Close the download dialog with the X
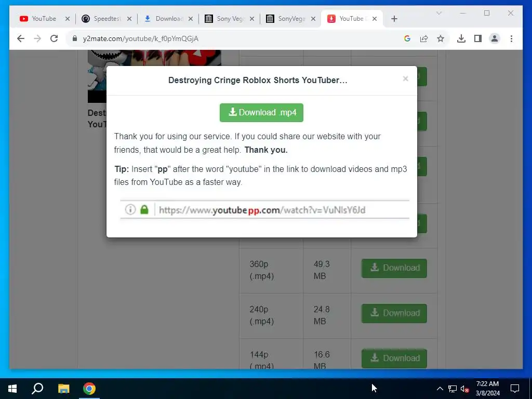The height and width of the screenshot is (399, 532). (405, 79)
